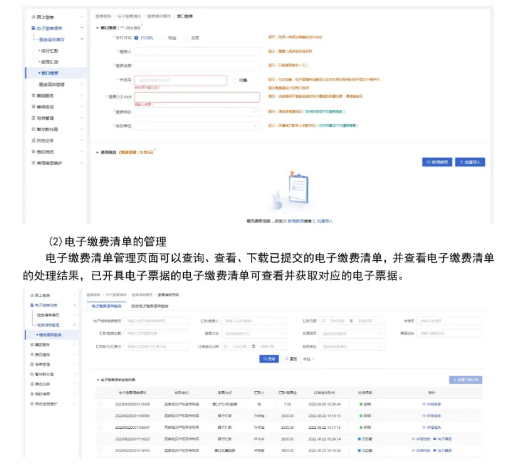The width and height of the screenshot is (519, 464).
Task: Open the detail info icon in first table row
Action: [x=424, y=404]
